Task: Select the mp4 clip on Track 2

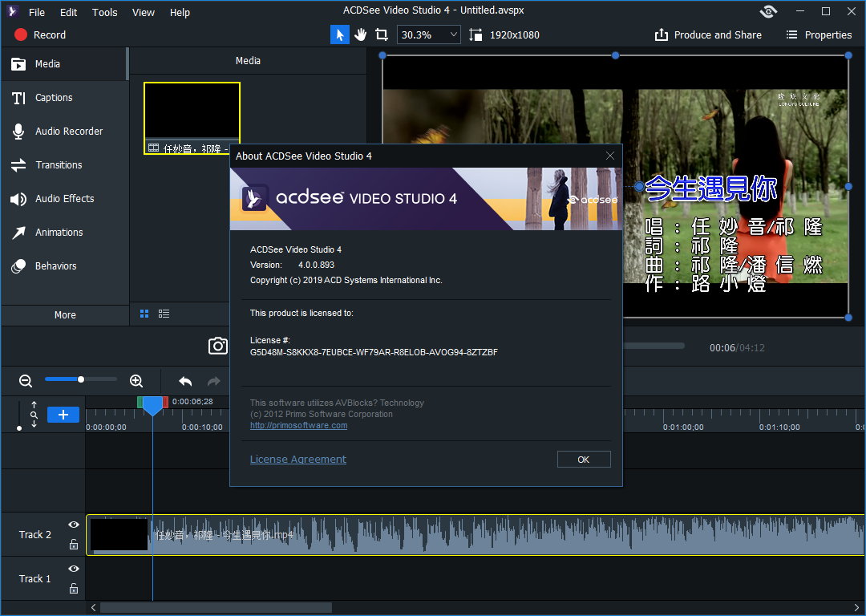Action: click(475, 535)
